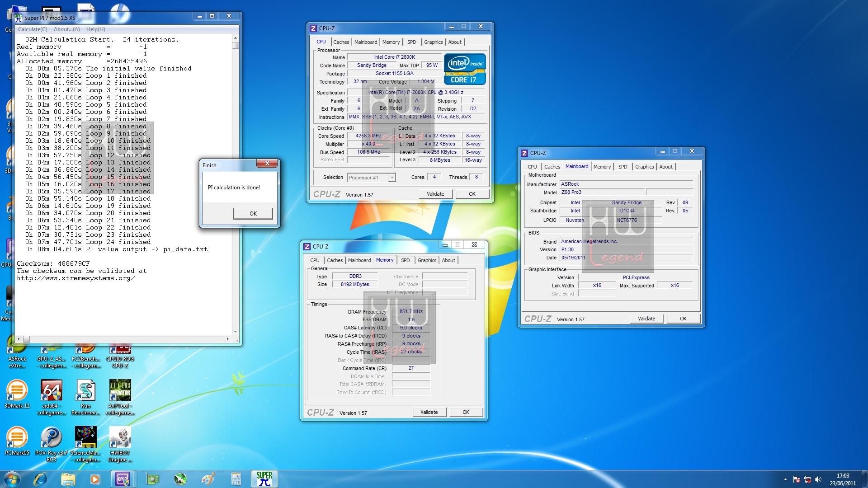Launch HWBOT Unigine desktop shortcut
The width and height of the screenshot is (868, 488).
tap(120, 444)
